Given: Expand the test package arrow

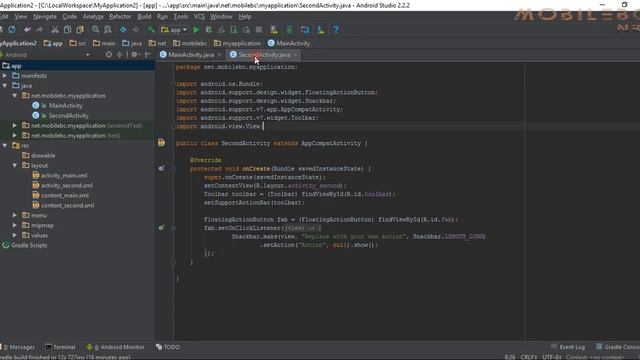Looking at the screenshot, I should [x=15, y=136].
